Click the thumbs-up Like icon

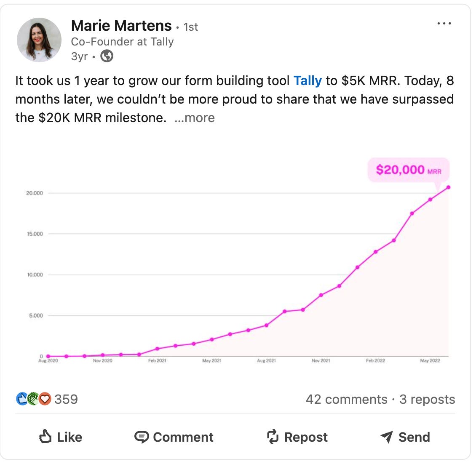pyautogui.click(x=45, y=436)
